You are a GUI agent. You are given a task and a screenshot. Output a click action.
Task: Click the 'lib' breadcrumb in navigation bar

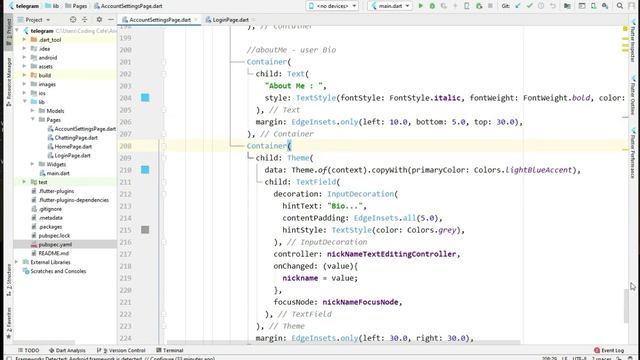pyautogui.click(x=56, y=6)
